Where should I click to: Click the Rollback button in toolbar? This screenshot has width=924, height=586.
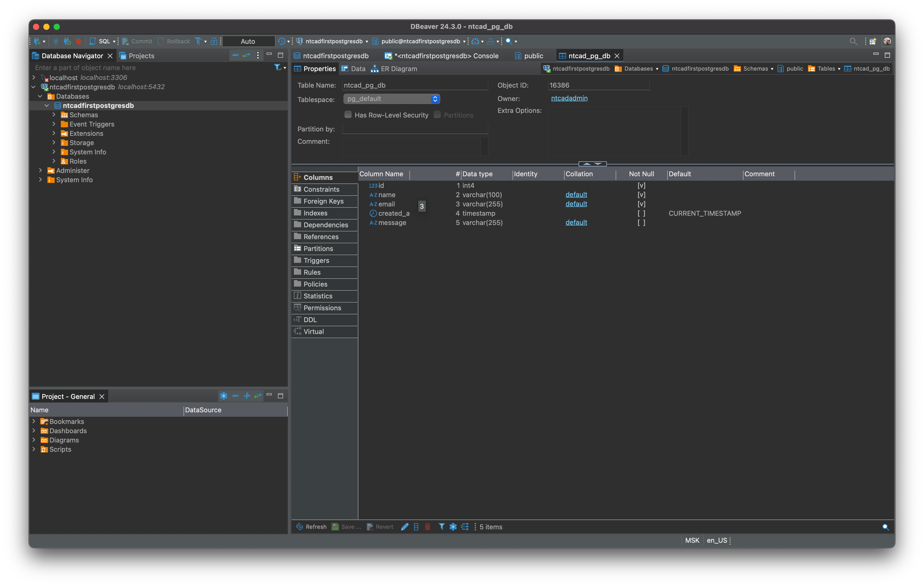[x=174, y=41]
